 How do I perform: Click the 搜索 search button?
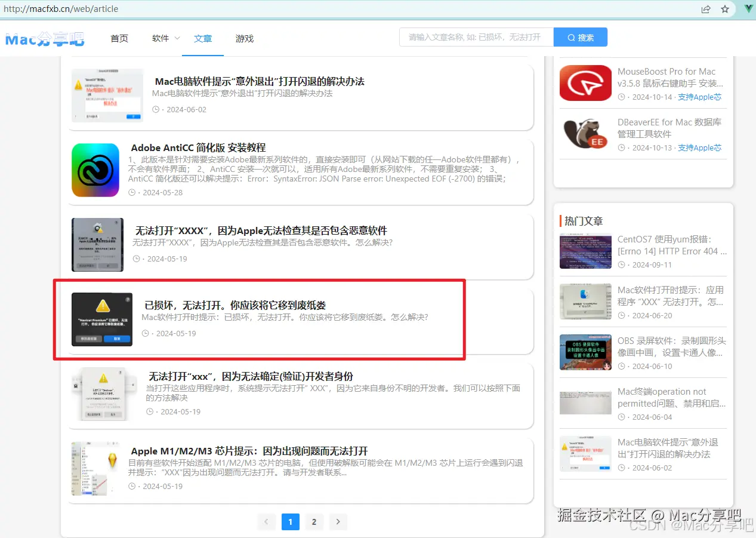point(580,37)
